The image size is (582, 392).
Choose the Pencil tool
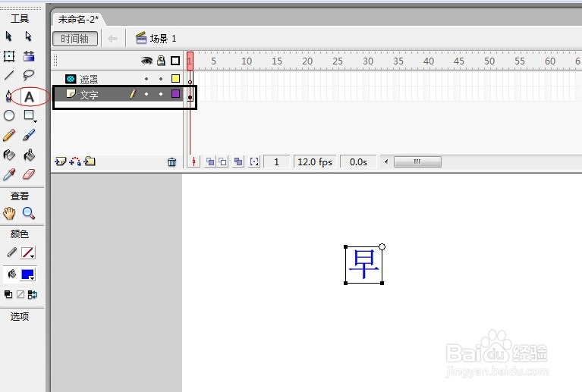click(9, 136)
